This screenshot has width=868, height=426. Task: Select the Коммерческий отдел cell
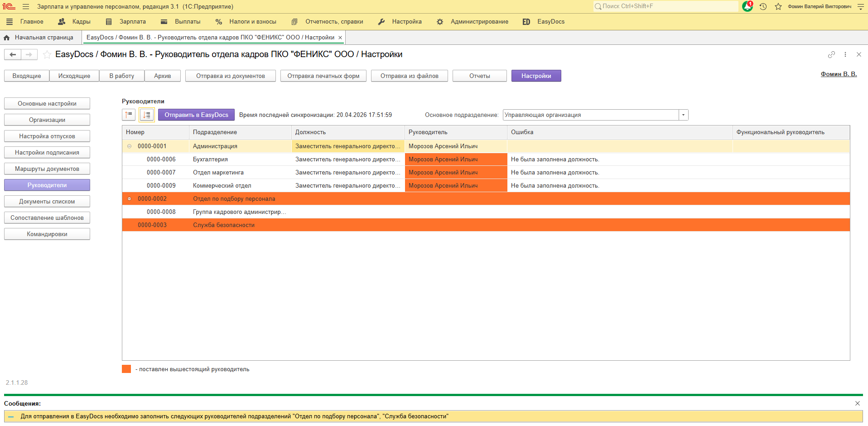[x=240, y=186]
